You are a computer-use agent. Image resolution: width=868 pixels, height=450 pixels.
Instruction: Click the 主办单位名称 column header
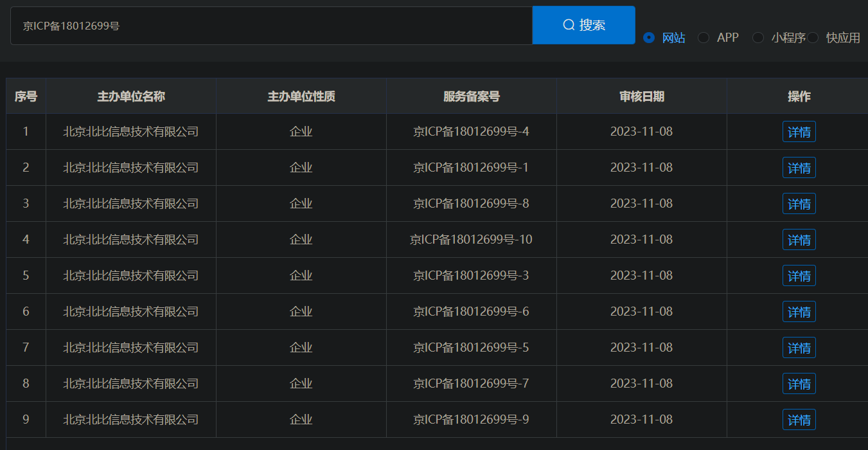(131, 96)
